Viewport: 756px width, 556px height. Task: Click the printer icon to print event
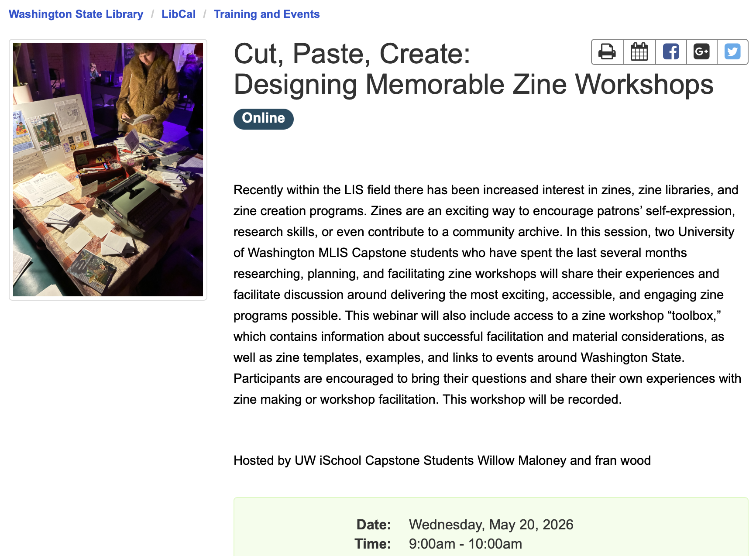click(x=607, y=52)
